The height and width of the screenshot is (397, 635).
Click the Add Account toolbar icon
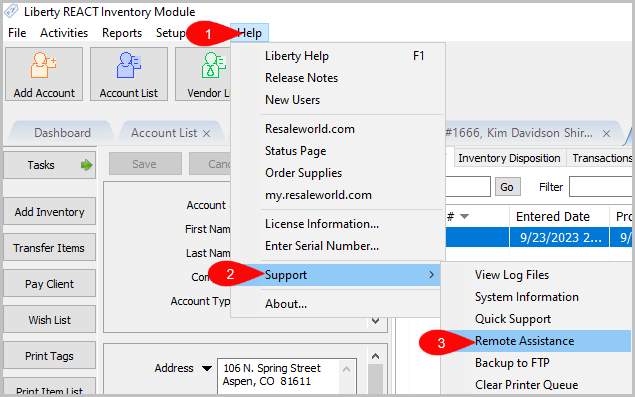pyautogui.click(x=44, y=74)
